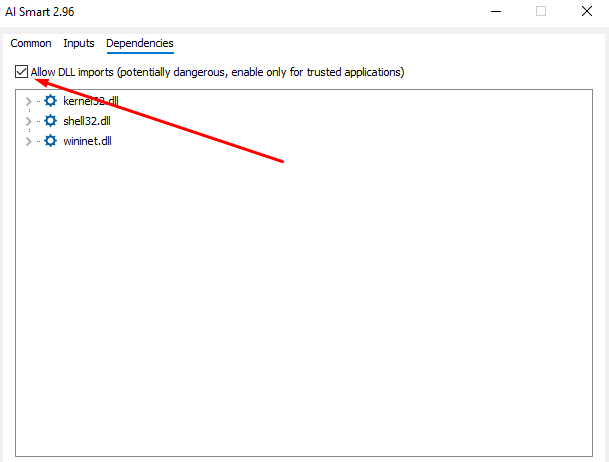
Task: Minimize the AI Smart window
Action: (x=496, y=12)
